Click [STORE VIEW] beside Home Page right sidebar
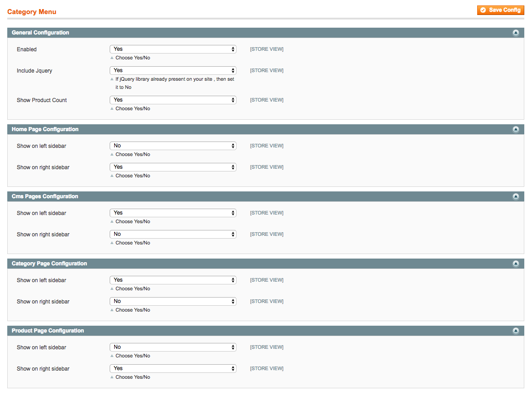 pos(266,167)
